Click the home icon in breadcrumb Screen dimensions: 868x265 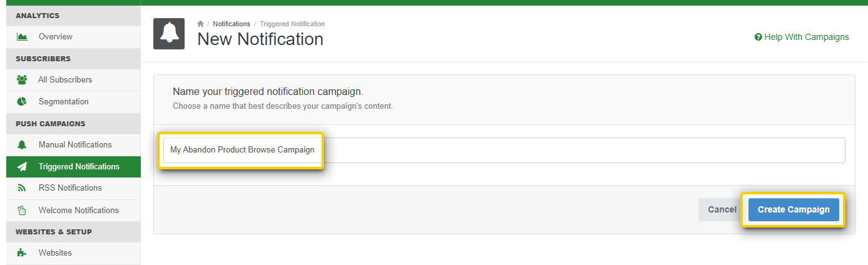click(200, 24)
